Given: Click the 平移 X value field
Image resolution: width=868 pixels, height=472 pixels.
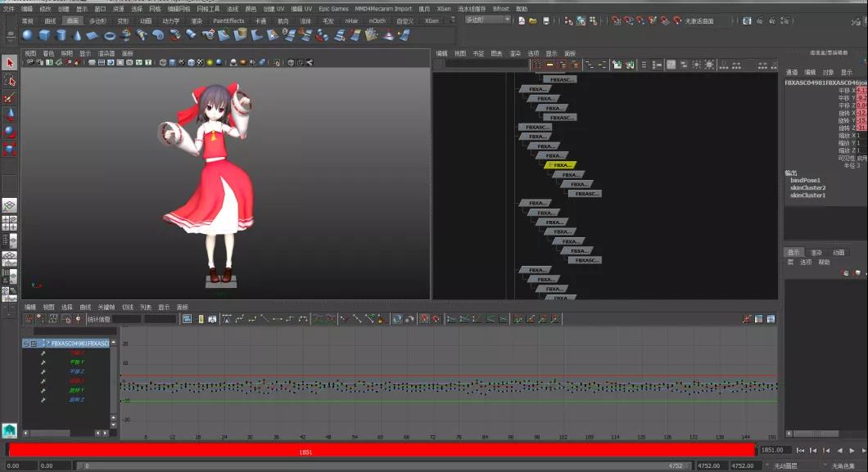Looking at the screenshot, I should (861, 91).
